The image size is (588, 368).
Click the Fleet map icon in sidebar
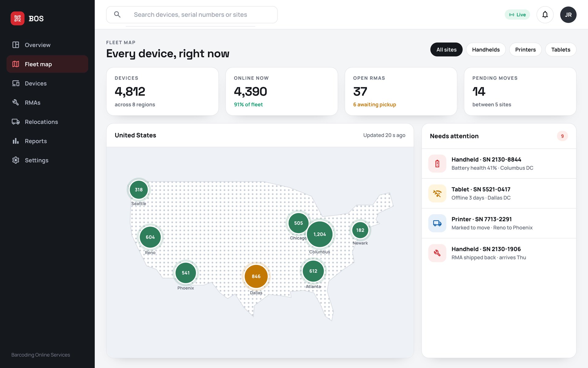click(16, 64)
